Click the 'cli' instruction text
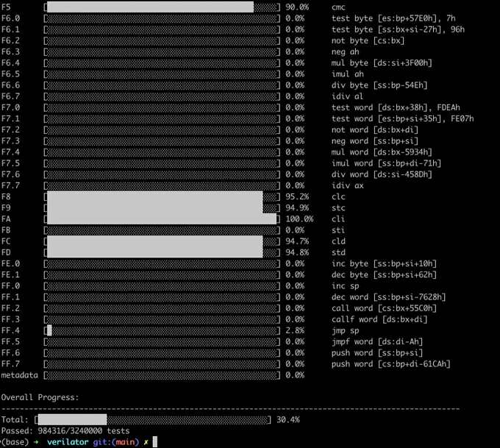 click(338, 219)
